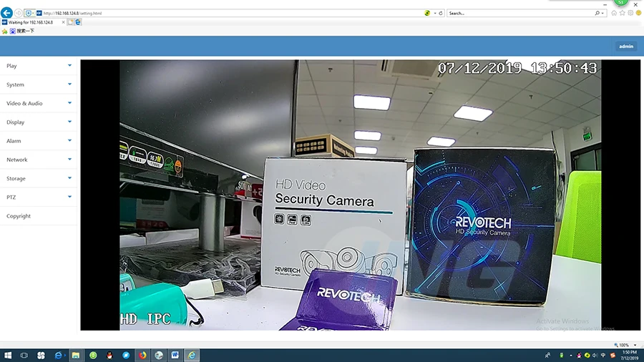Open the Copyright page link
644x362 pixels.
click(x=19, y=216)
